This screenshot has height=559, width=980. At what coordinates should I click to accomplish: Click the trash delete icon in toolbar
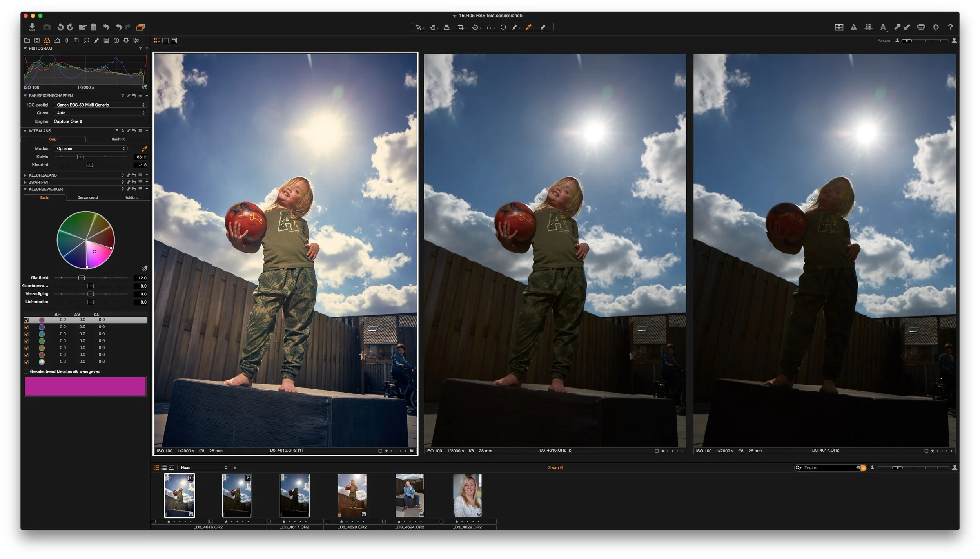(93, 27)
